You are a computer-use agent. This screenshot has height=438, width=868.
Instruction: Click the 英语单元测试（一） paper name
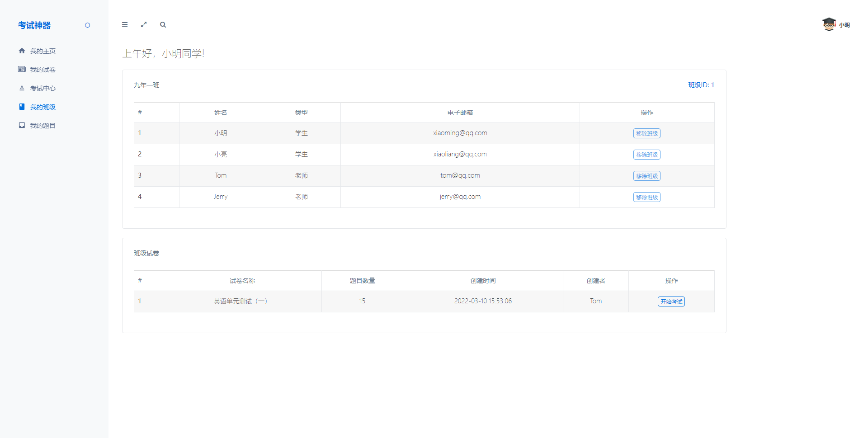241,301
